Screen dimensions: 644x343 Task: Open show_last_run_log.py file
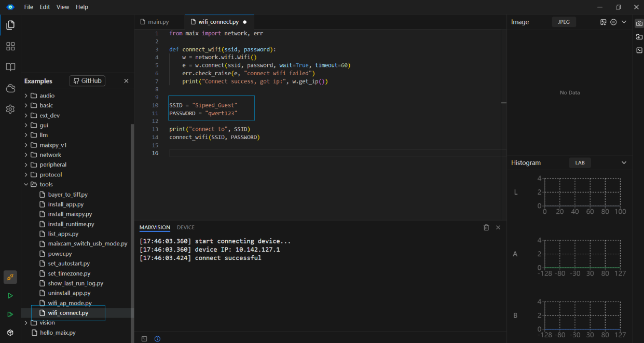click(76, 283)
